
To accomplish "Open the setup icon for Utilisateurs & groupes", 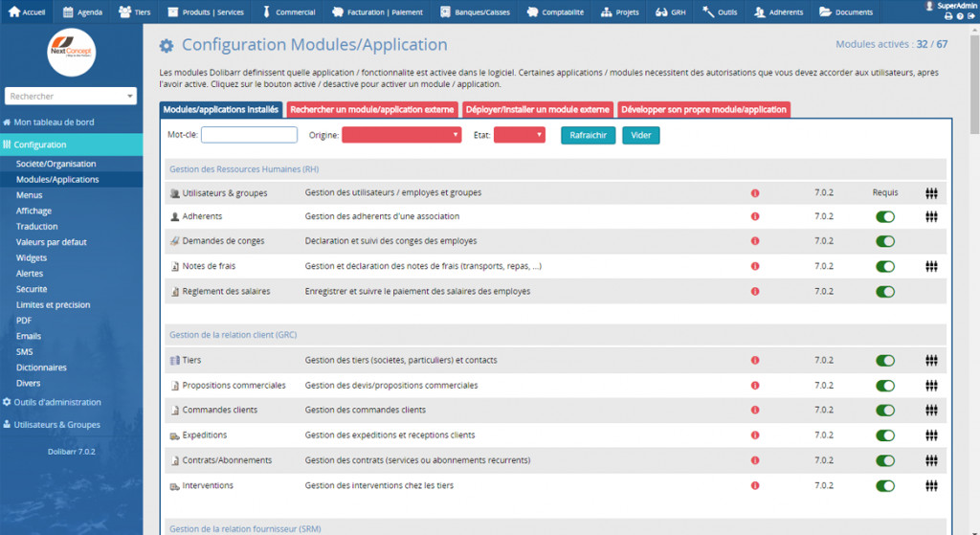I will click(x=930, y=192).
